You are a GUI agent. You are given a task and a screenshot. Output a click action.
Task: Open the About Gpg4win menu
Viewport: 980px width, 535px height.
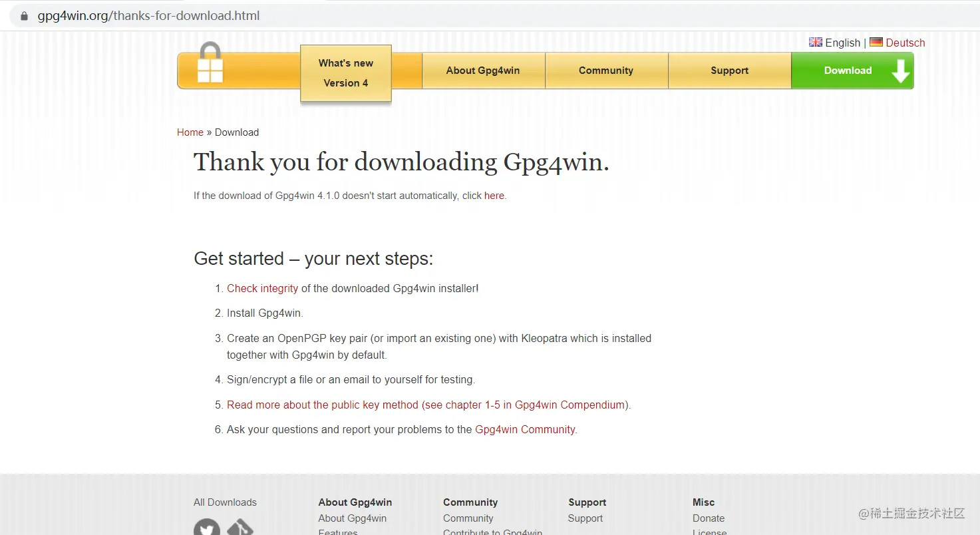483,71
